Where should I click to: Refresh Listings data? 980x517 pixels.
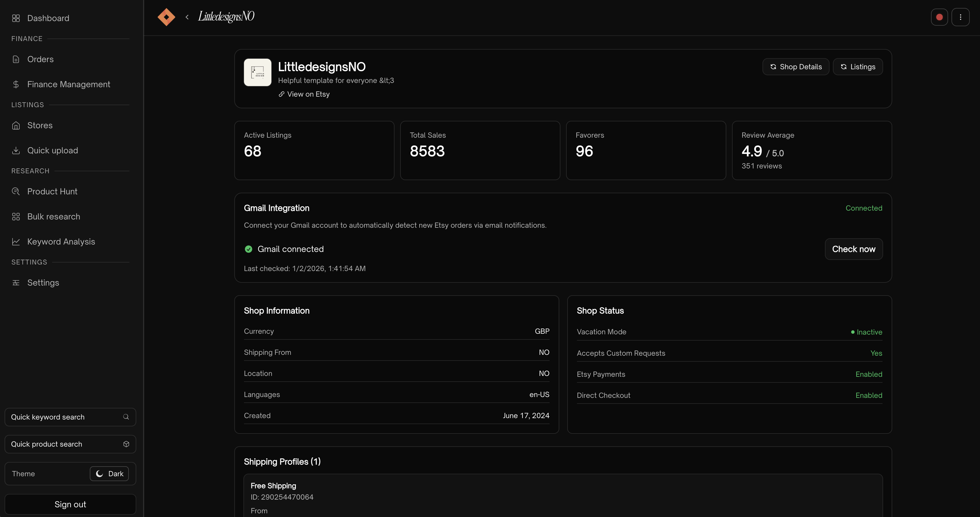pyautogui.click(x=857, y=67)
